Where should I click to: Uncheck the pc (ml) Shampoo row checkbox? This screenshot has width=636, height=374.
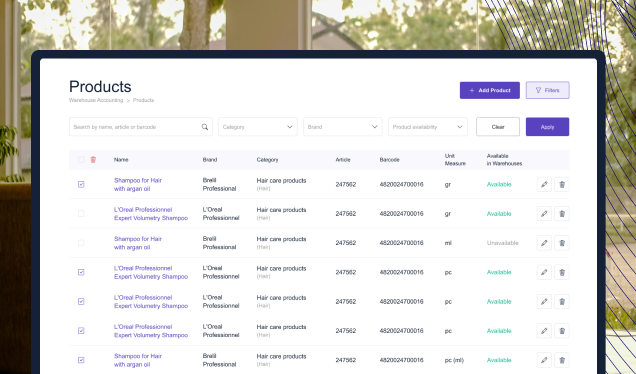tap(81, 360)
